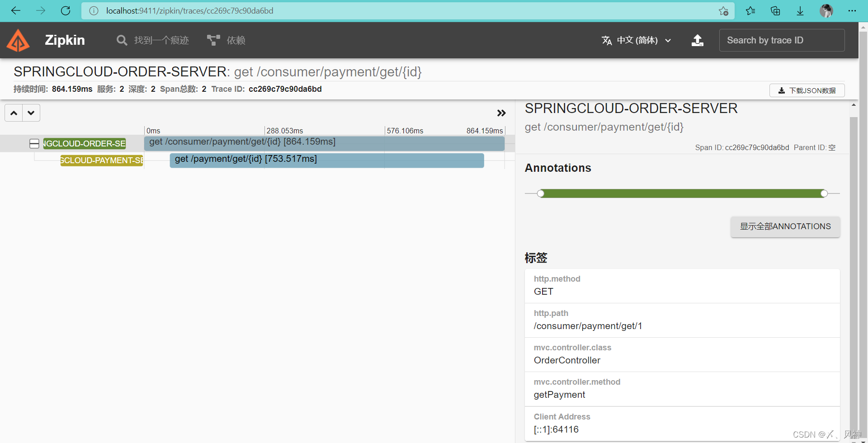868x443 pixels.
Task: Open the 找到一个痕迹 search page
Action: click(x=153, y=40)
